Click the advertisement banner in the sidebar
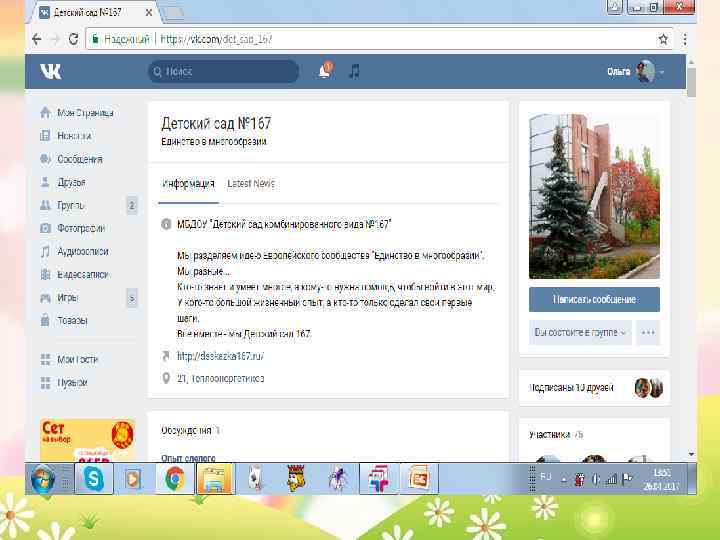 [87, 440]
